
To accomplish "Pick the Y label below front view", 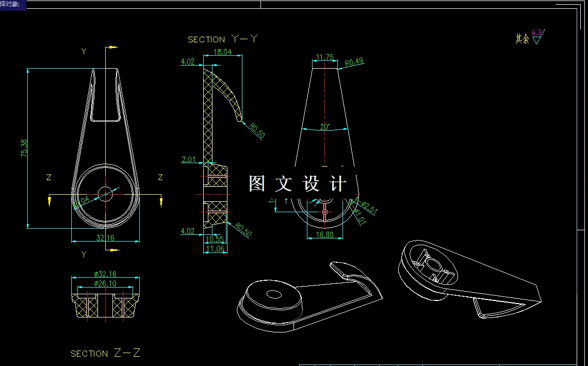I will tap(84, 254).
